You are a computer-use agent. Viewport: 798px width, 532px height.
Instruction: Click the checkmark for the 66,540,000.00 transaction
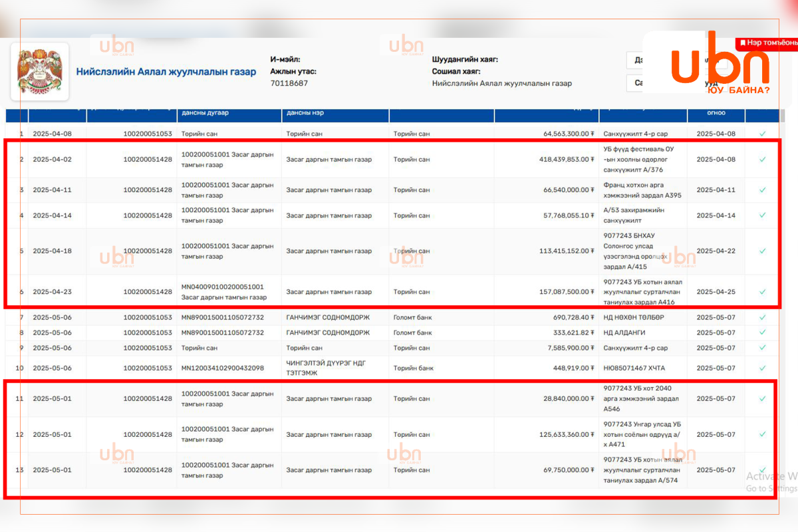[x=762, y=190]
